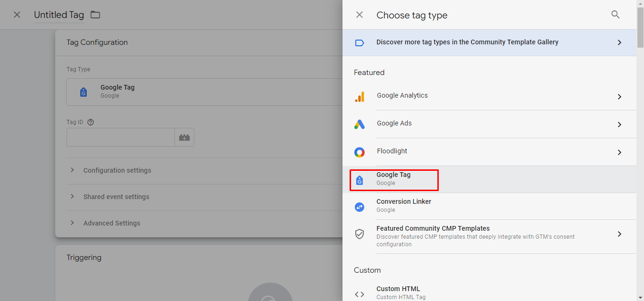Choose Conversion Linker tag type
The width and height of the screenshot is (644, 301).
tap(489, 206)
